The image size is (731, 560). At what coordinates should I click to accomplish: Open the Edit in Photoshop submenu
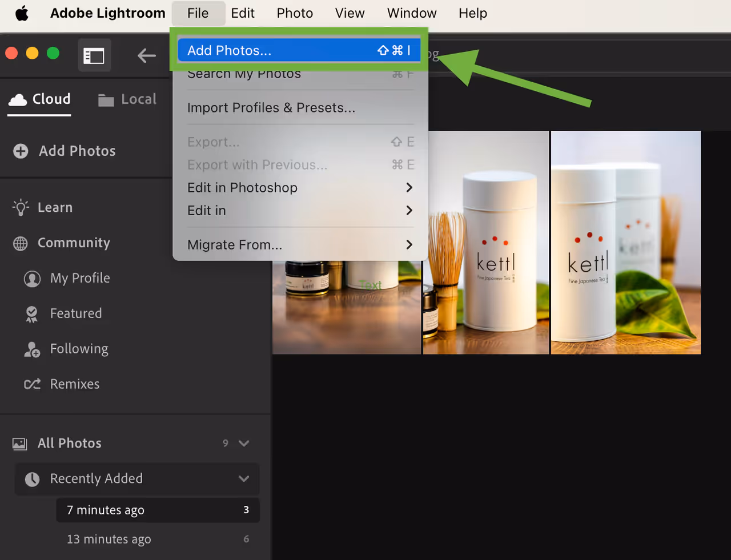tap(242, 187)
